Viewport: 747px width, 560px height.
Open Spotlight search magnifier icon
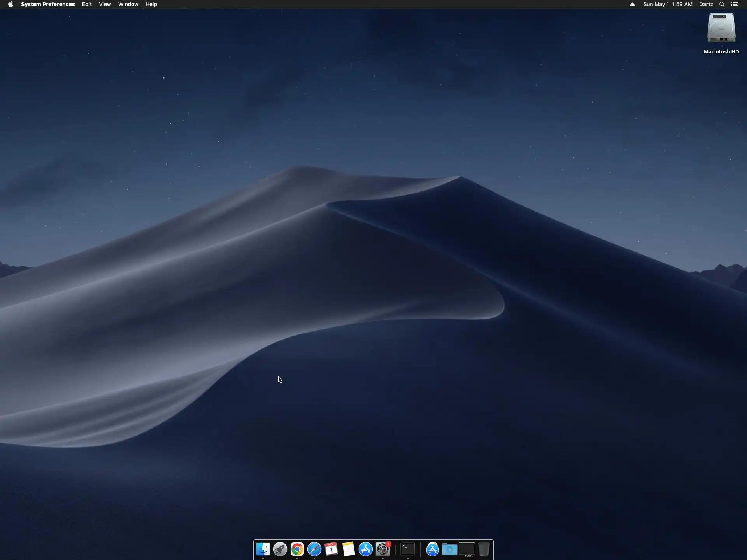[722, 4]
